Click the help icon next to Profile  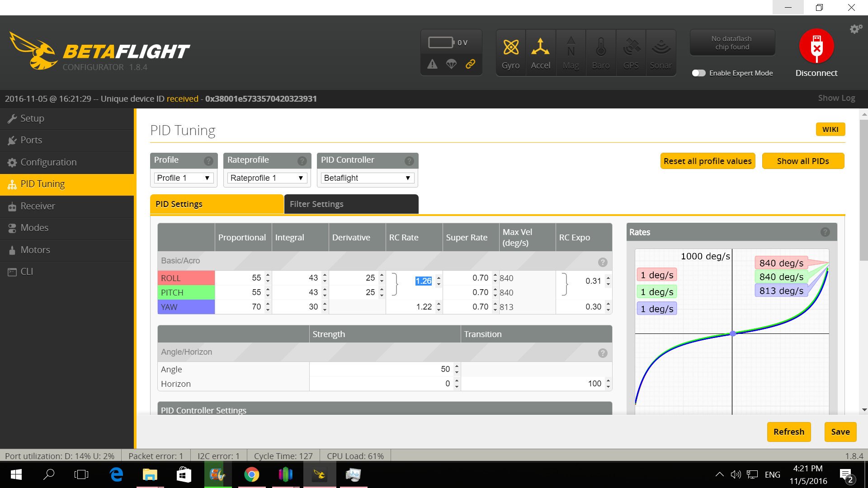pos(208,161)
